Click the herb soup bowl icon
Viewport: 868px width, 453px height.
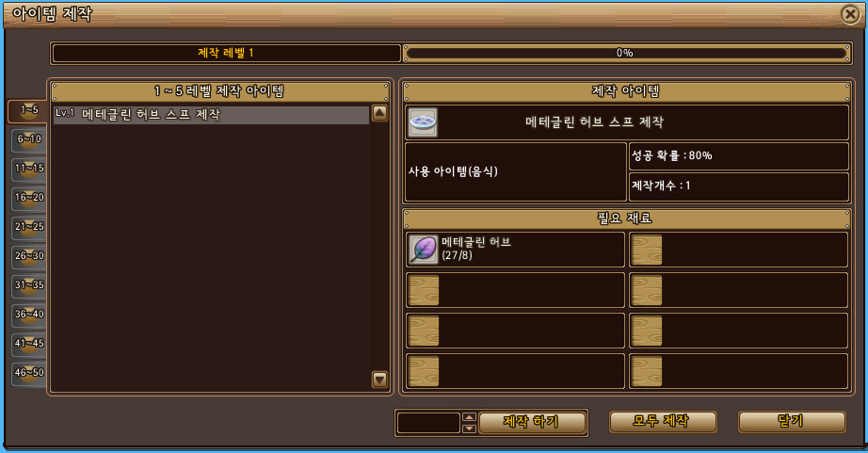tap(423, 122)
